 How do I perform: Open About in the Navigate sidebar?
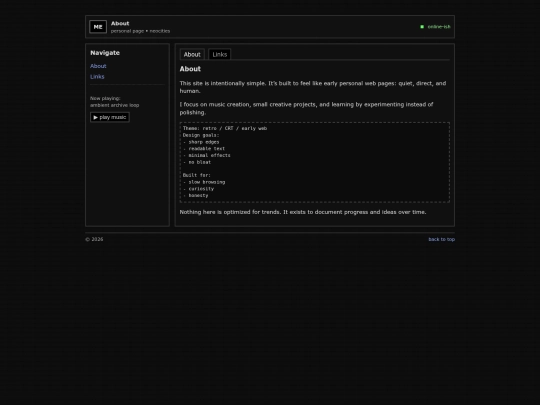(98, 66)
